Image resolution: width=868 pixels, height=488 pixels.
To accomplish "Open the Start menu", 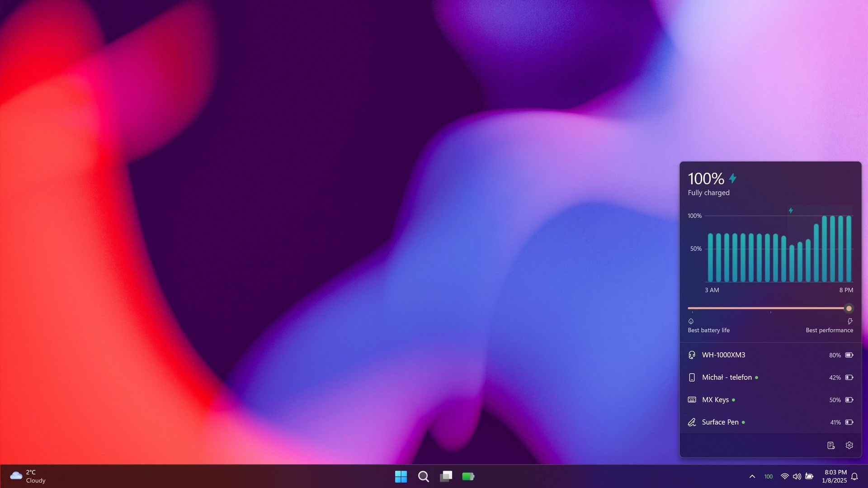I will [x=401, y=476].
